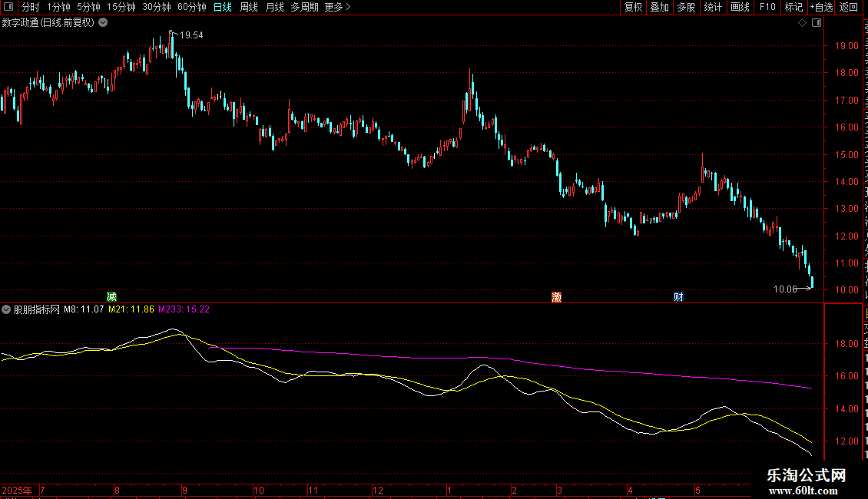Image resolution: width=868 pixels, height=499 pixels.
Task: Open the 股朋指标网 indicator dropdown
Action: [6, 310]
